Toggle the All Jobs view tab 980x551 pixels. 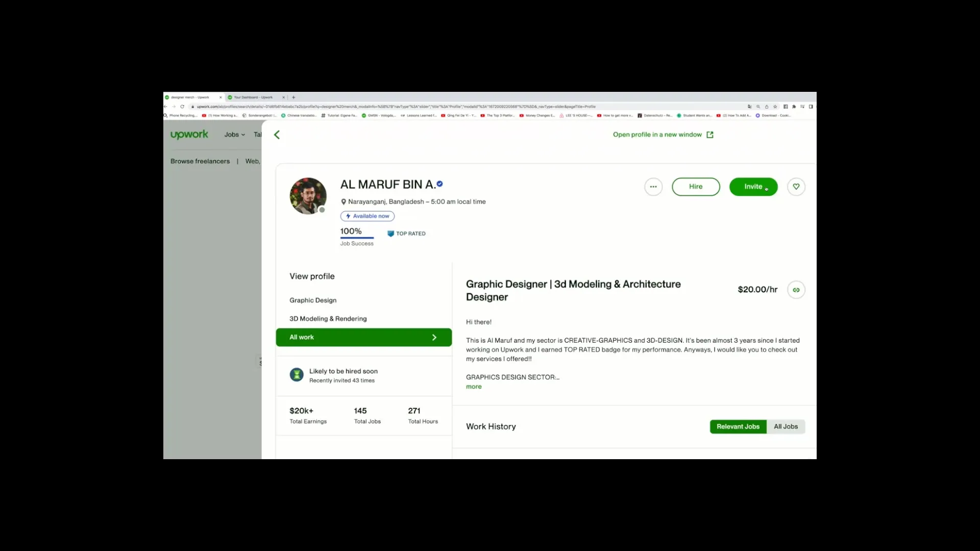pos(786,426)
